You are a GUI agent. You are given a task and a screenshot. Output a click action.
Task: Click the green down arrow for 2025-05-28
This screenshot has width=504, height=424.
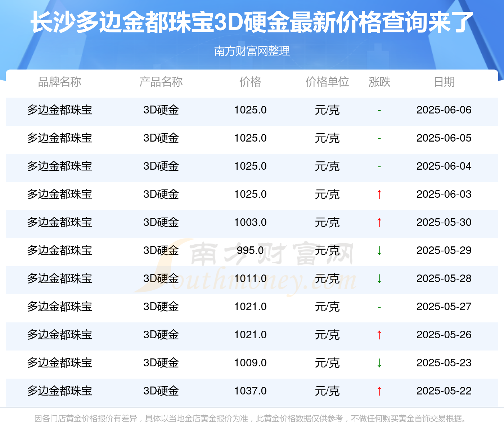pyautogui.click(x=379, y=279)
